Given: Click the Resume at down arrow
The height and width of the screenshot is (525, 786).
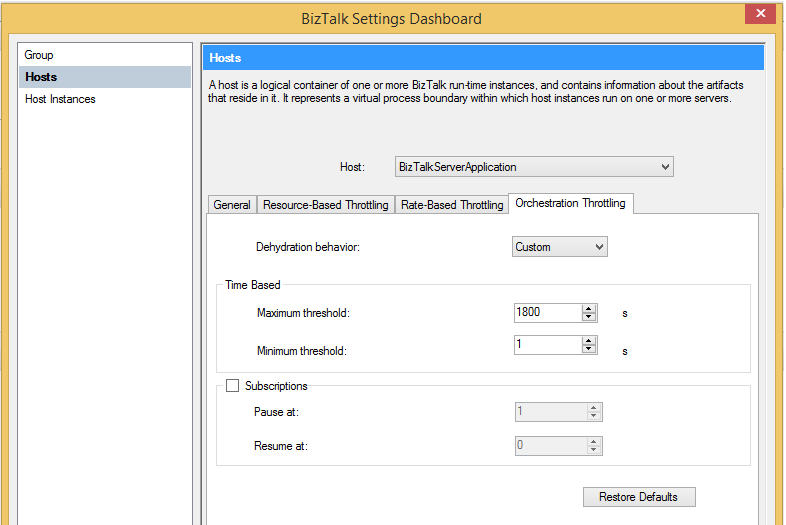Looking at the screenshot, I should (594, 450).
